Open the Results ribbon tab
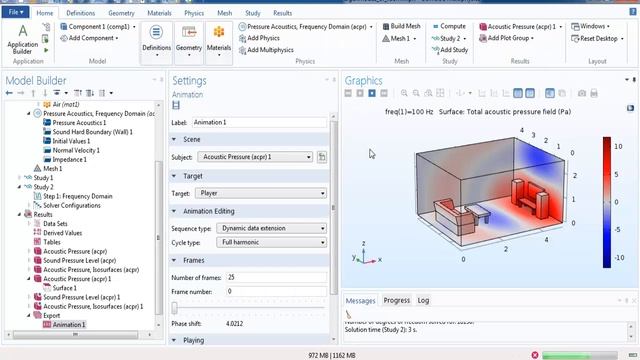The height and width of the screenshot is (360, 640). [282, 13]
